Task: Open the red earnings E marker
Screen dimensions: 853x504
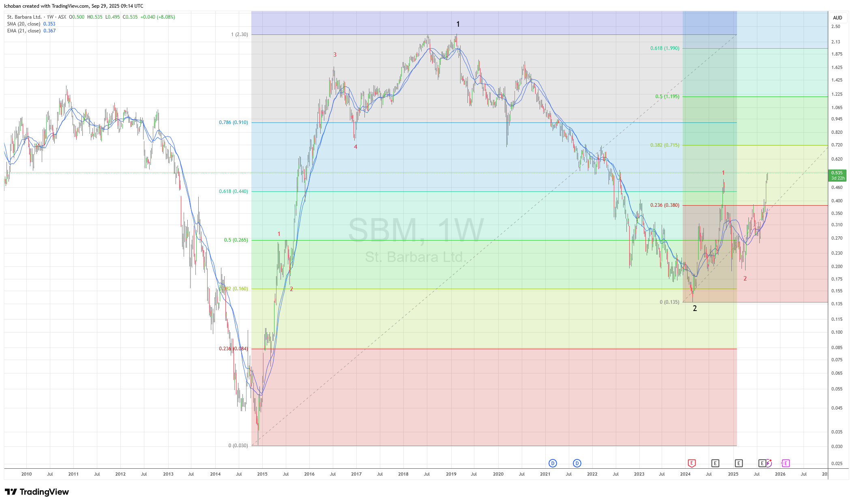Action: tap(692, 463)
